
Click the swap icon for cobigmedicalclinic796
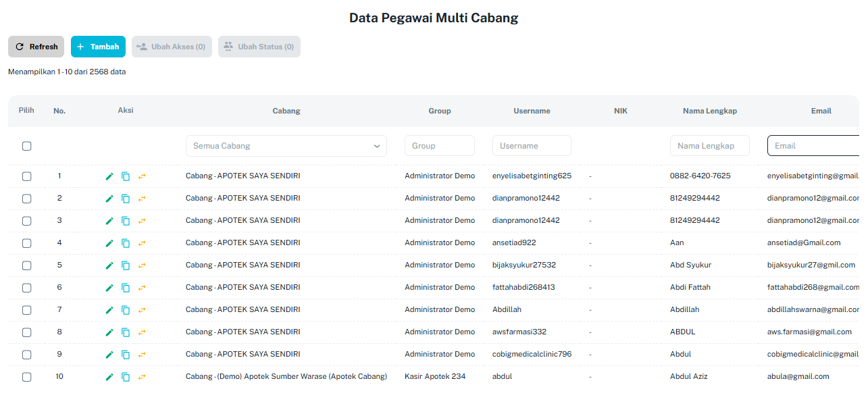(x=142, y=355)
